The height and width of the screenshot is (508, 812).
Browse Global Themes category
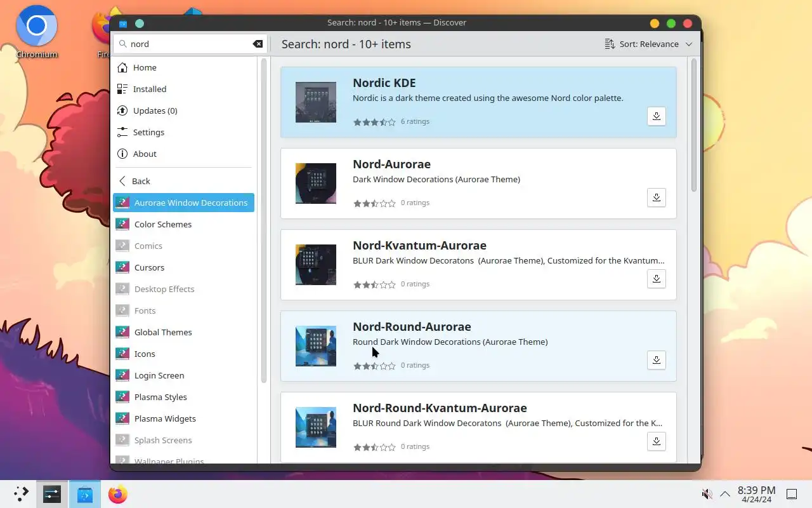point(184,332)
